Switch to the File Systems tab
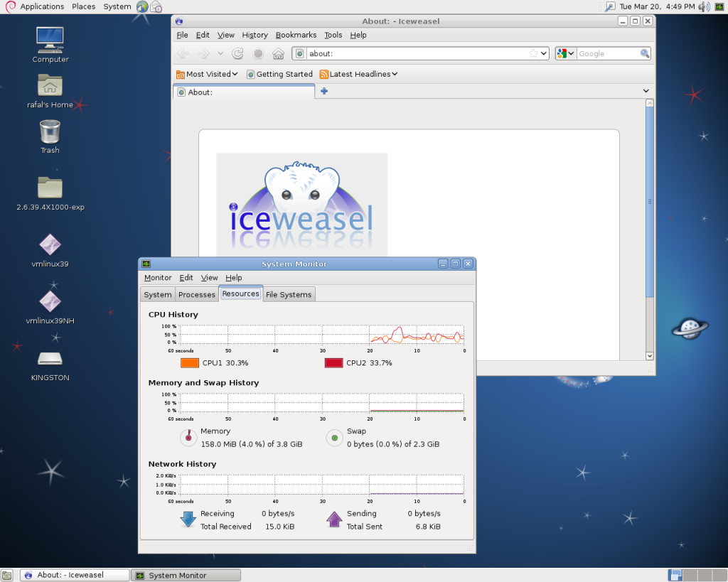This screenshot has width=728, height=582. [289, 295]
